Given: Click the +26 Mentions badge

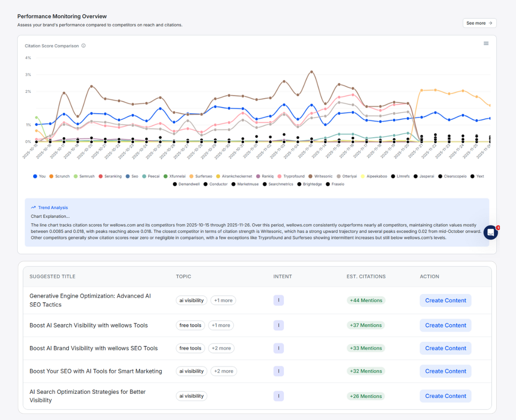Looking at the screenshot, I should (366, 396).
